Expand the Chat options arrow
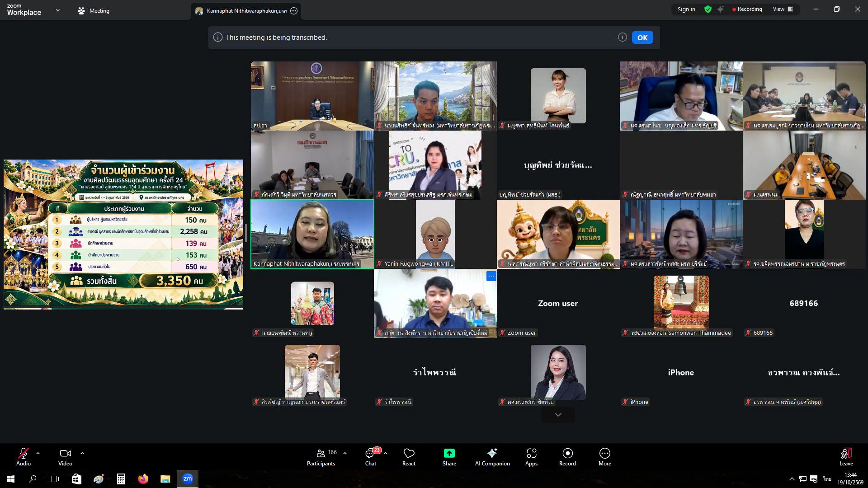Screen dimensions: 868x488 click(x=386, y=453)
